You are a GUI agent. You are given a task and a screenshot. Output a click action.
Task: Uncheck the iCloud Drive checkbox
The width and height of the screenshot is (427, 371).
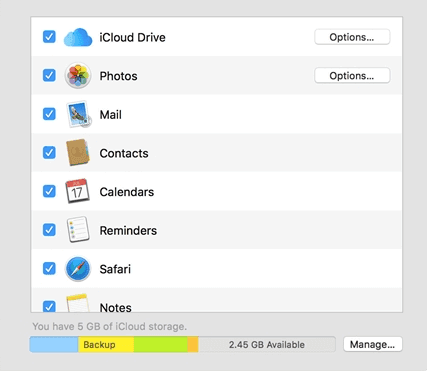[x=49, y=37]
